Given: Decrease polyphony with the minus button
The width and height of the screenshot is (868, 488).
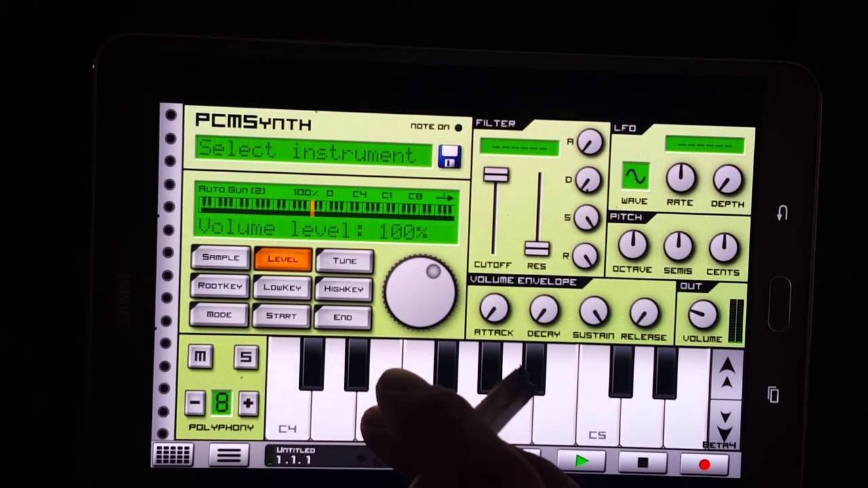Looking at the screenshot, I should pos(195,403).
